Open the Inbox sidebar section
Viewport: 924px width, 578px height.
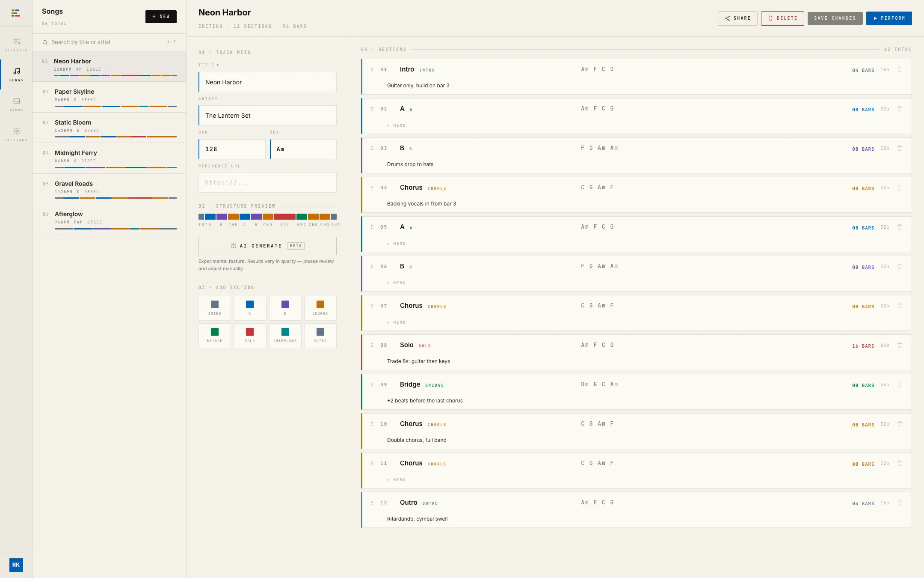(16, 104)
